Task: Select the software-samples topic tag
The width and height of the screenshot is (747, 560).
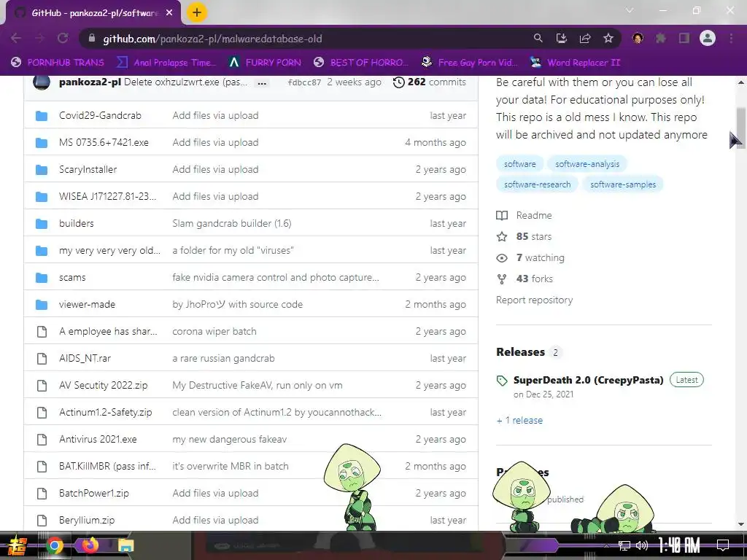Action: click(x=623, y=184)
